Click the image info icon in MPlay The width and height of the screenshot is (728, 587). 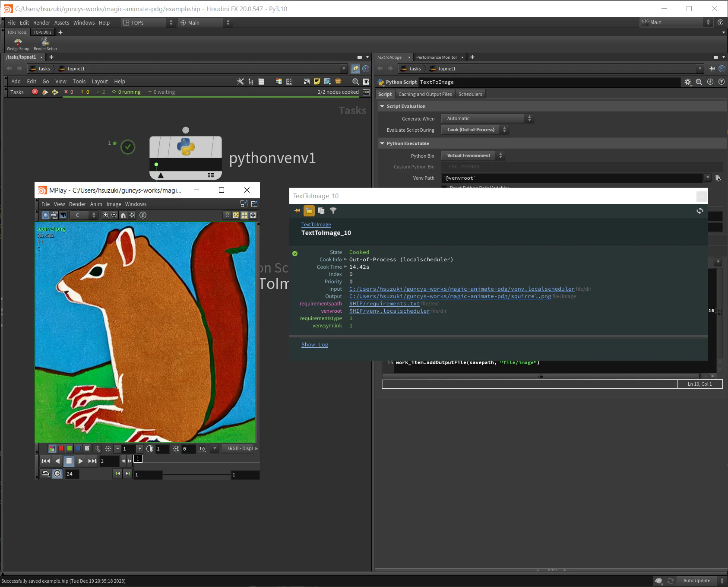143,215
